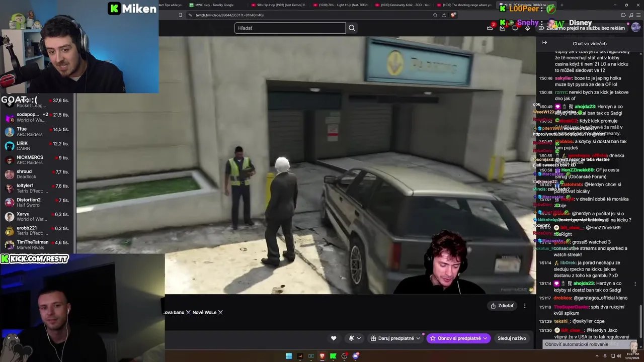This screenshot has height=362, width=644.
Task: Open Prime loot crown icon with badge
Action: pos(490,28)
